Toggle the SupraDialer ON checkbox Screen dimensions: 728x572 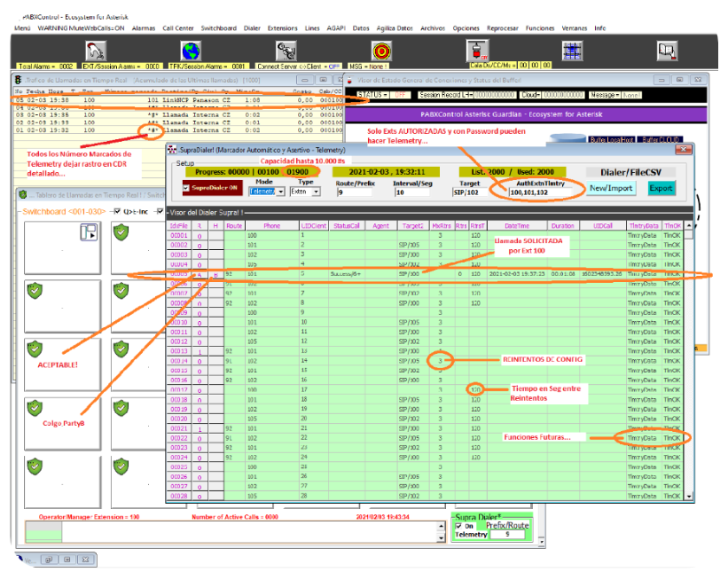[x=186, y=188]
